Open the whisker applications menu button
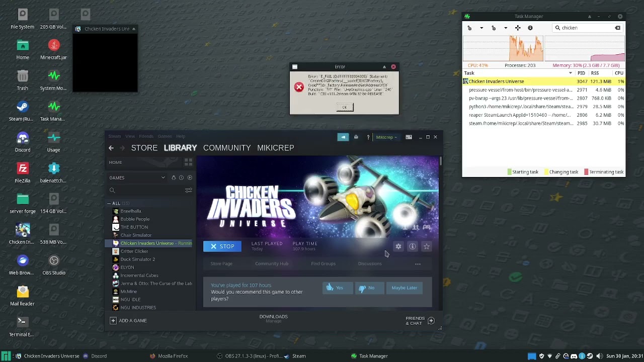The height and width of the screenshot is (362, 644). tap(6, 356)
